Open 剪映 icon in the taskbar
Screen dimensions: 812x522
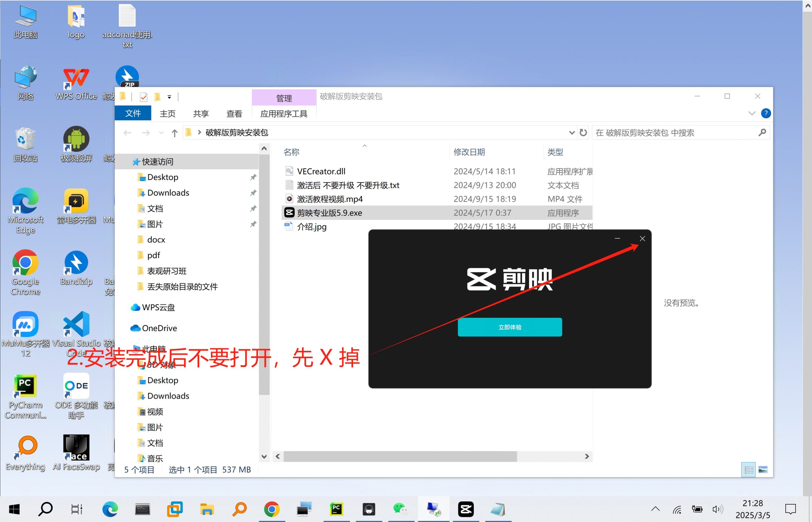pos(466,509)
